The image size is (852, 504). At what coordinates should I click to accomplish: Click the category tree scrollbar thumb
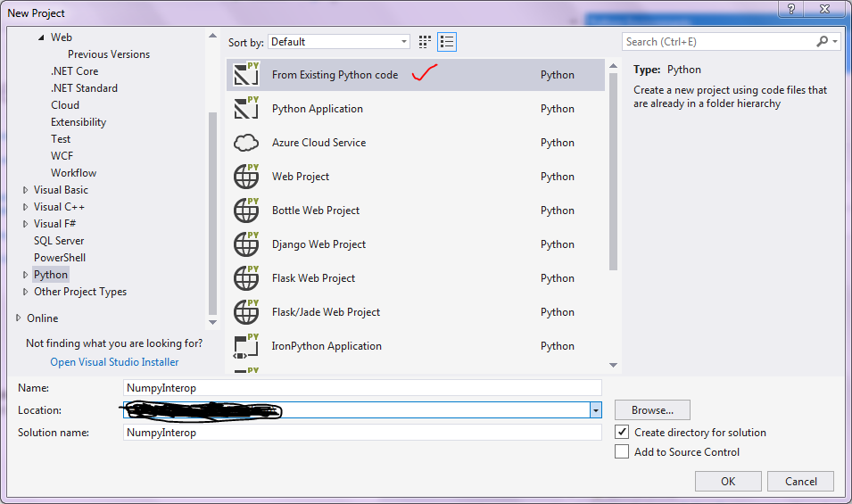(212, 213)
